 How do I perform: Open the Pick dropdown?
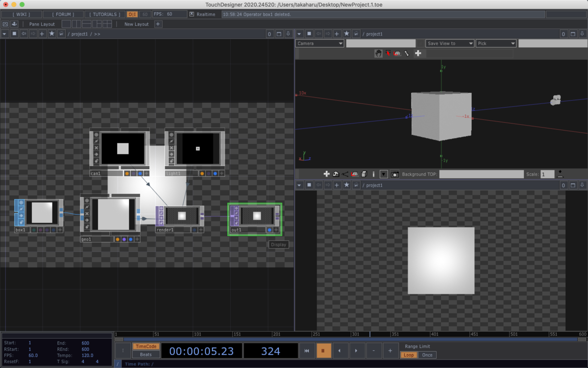click(x=496, y=43)
